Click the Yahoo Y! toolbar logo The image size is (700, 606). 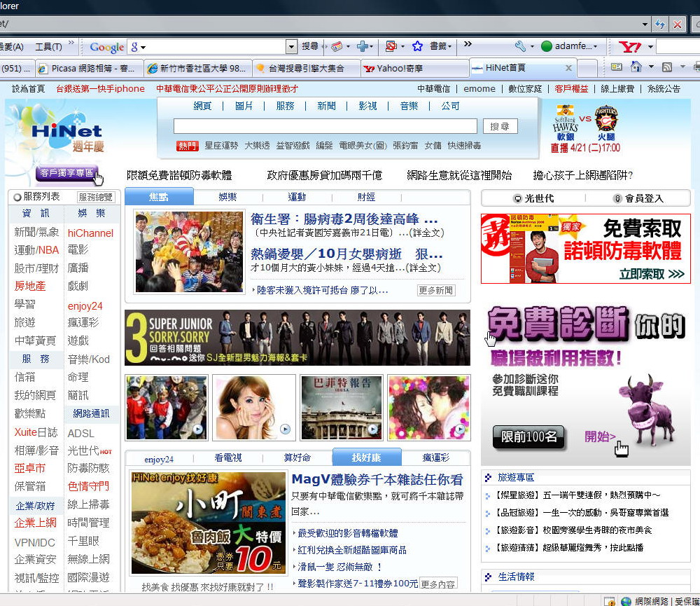pyautogui.click(x=630, y=46)
